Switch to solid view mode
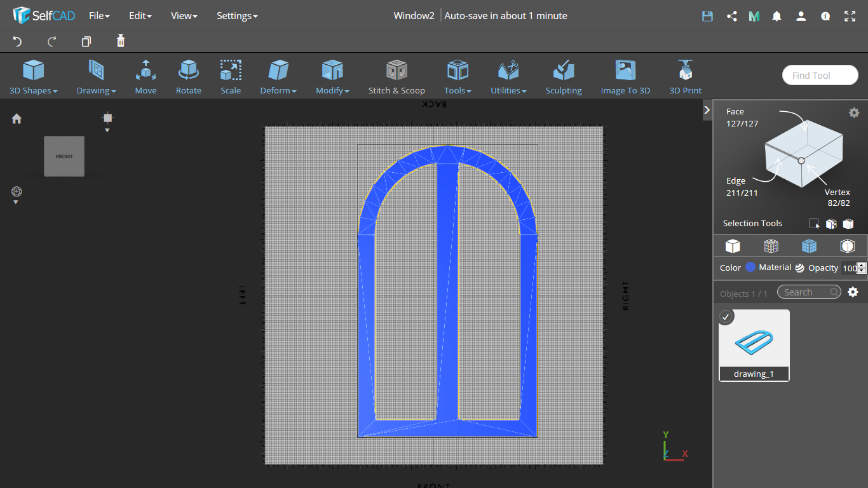The image size is (868, 488). coord(733,246)
